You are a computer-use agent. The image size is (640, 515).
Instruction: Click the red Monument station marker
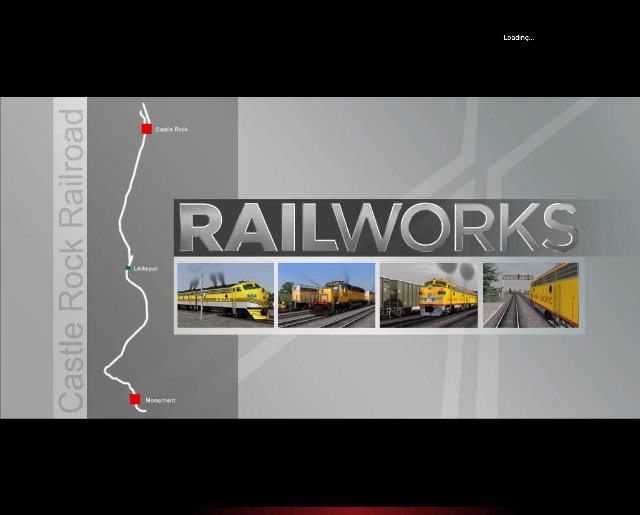[135, 399]
